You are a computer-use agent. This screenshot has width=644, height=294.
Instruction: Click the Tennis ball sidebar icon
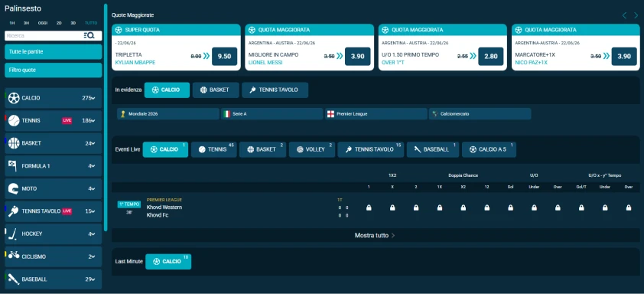[14, 120]
